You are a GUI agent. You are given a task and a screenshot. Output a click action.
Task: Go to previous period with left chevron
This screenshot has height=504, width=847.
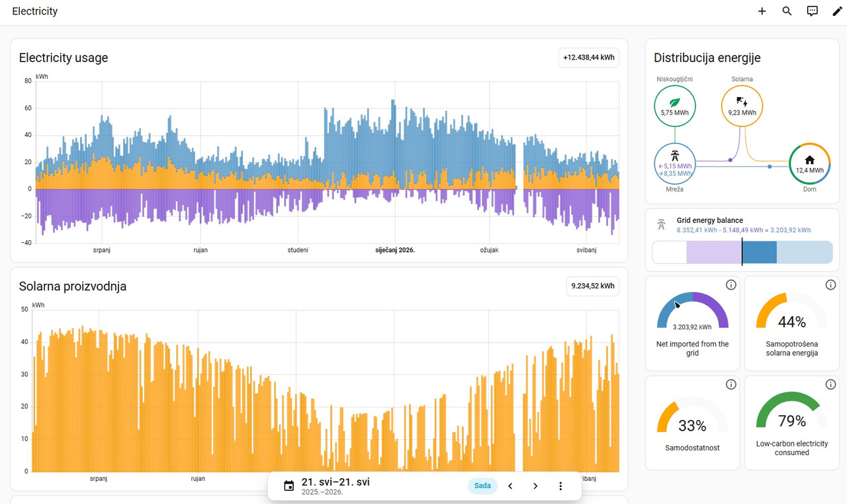tap(510, 486)
